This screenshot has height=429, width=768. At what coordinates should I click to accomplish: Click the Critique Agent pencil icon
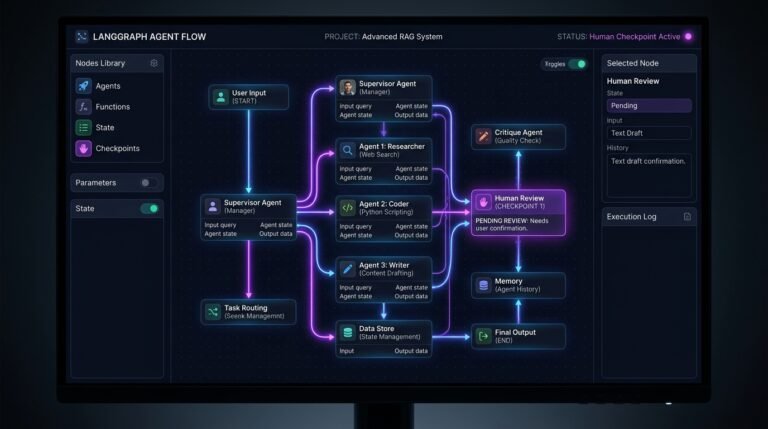pos(483,136)
